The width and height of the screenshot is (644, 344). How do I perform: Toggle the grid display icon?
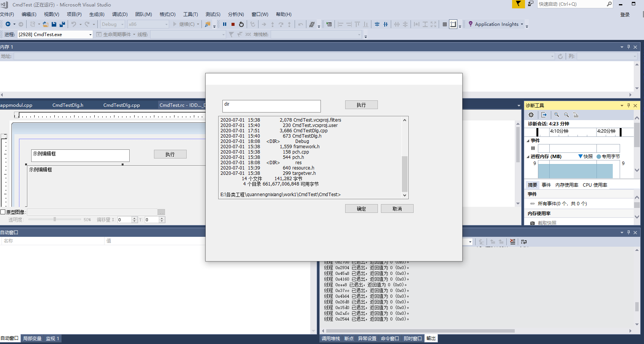click(445, 24)
